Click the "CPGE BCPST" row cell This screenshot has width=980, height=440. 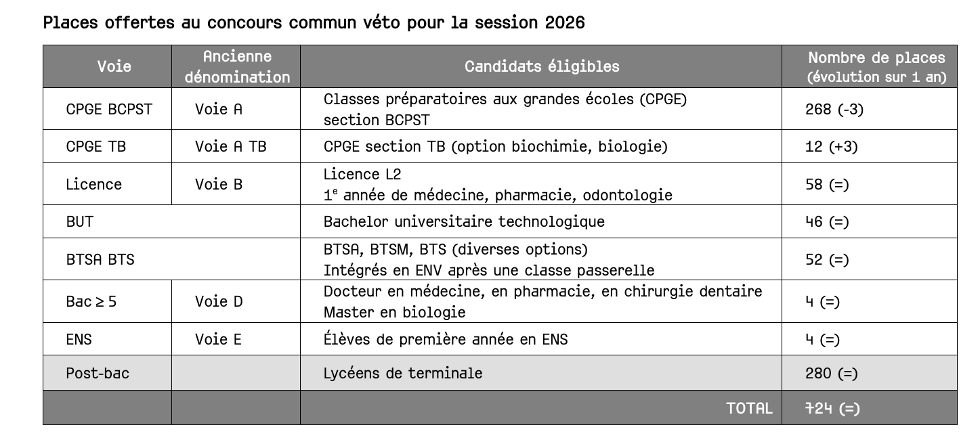tap(109, 109)
